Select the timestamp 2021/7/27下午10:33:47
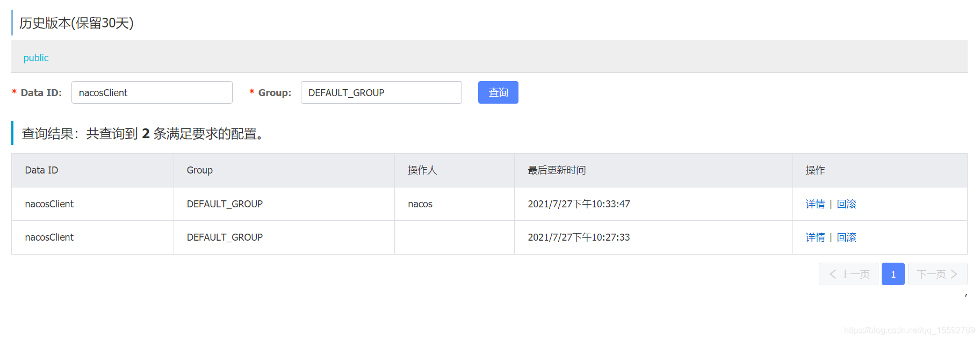The image size is (980, 340). (579, 204)
